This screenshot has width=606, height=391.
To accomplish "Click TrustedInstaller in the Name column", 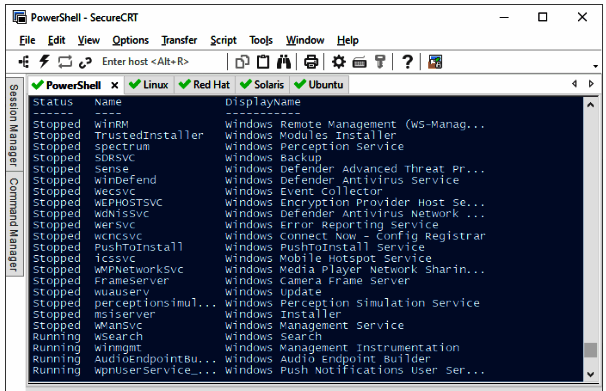I will pos(149,136).
